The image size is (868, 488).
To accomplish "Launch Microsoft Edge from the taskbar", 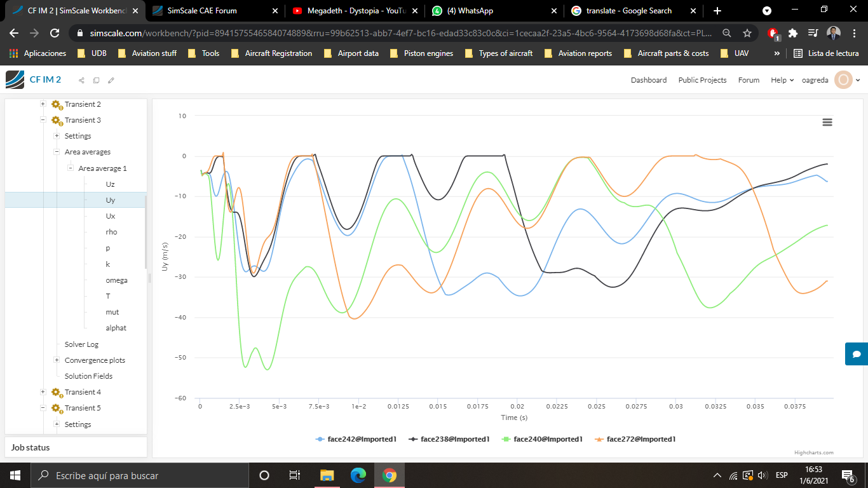I will 358,475.
